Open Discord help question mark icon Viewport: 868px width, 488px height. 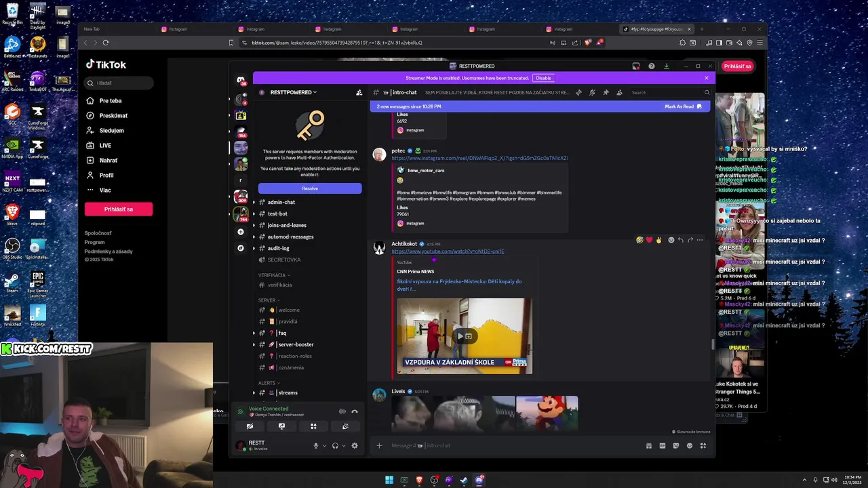coord(651,66)
